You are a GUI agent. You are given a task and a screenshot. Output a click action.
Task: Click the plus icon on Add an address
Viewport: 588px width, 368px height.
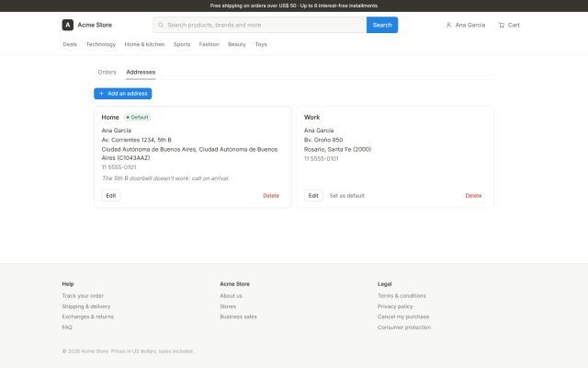(x=101, y=94)
